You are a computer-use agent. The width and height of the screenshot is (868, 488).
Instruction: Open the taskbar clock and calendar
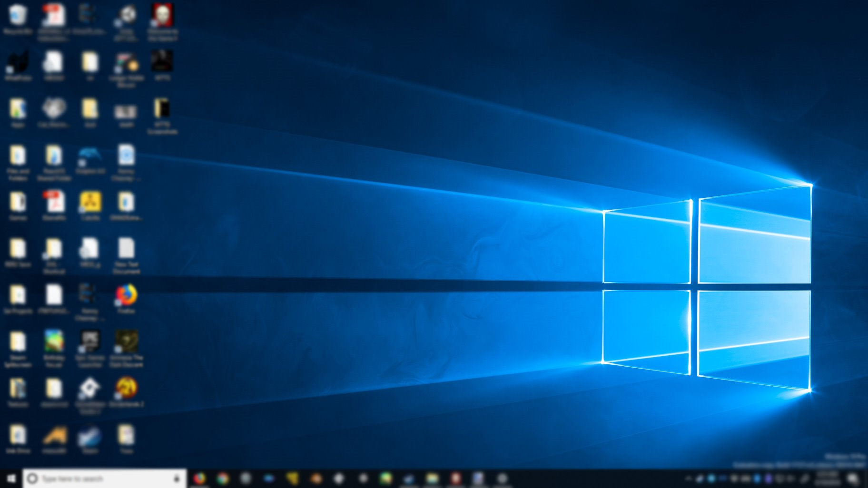pyautogui.click(x=828, y=478)
